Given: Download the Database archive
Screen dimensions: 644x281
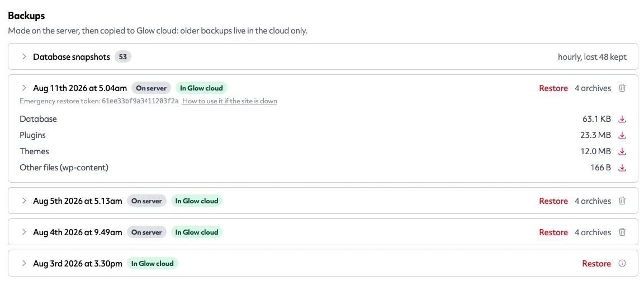Looking at the screenshot, I should click(622, 120).
